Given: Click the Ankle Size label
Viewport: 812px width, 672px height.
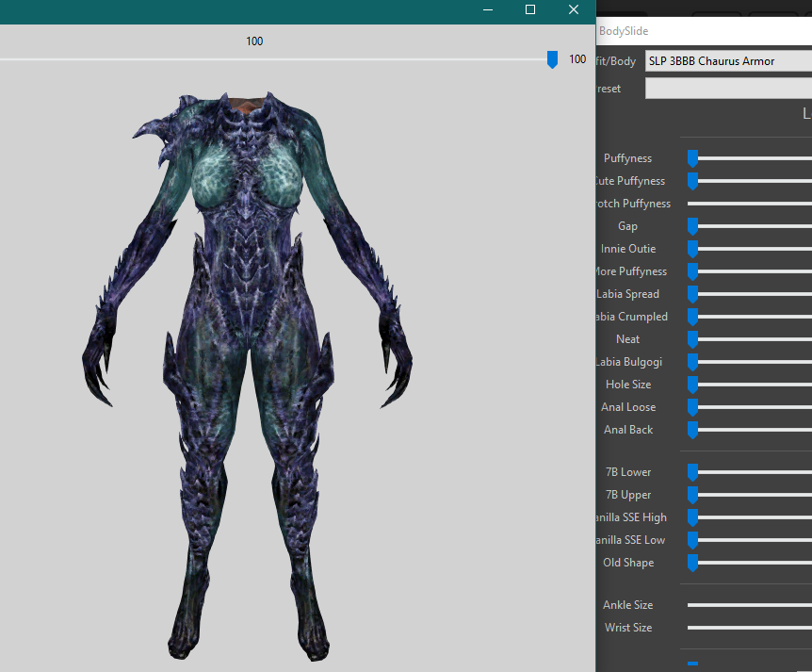Looking at the screenshot, I should click(x=627, y=605).
